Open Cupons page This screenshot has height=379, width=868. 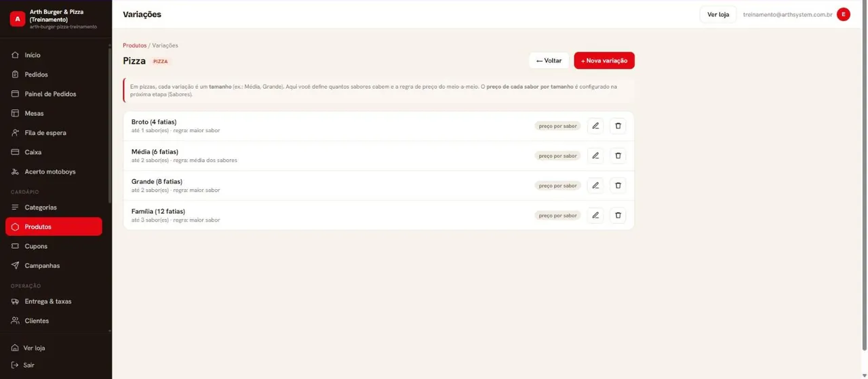click(54, 246)
